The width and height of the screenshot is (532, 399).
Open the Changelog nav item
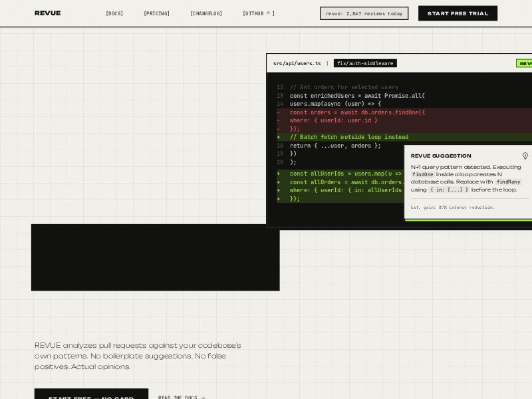pyautogui.click(x=206, y=13)
